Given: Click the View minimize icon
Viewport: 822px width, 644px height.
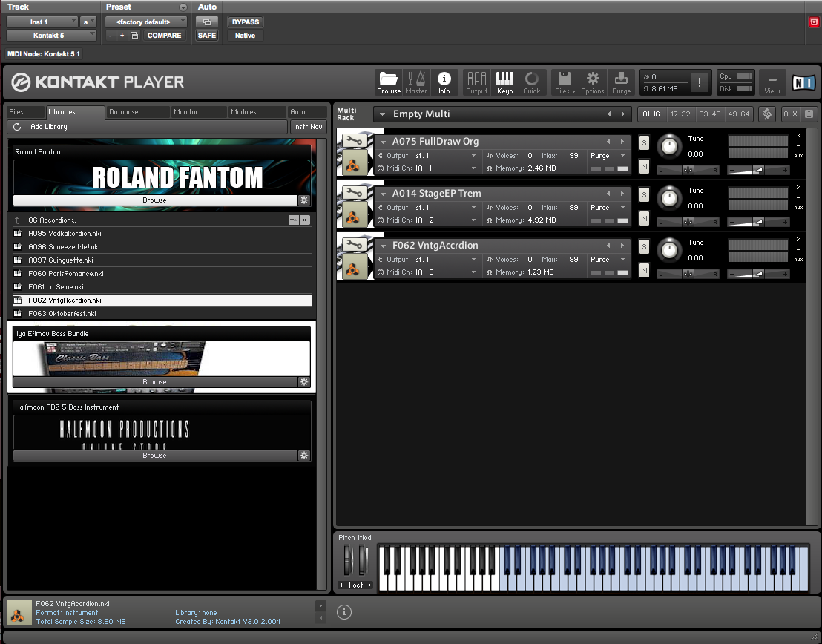Looking at the screenshot, I should coord(772,82).
